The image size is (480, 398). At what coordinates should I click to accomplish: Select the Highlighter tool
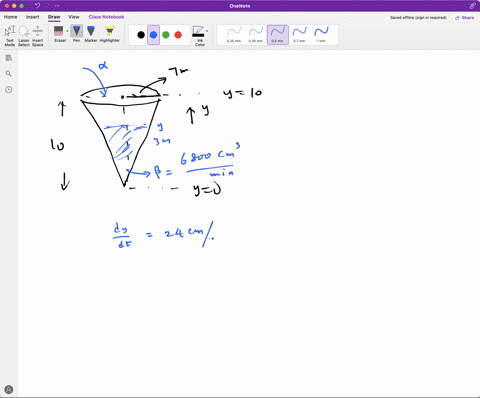(110, 34)
